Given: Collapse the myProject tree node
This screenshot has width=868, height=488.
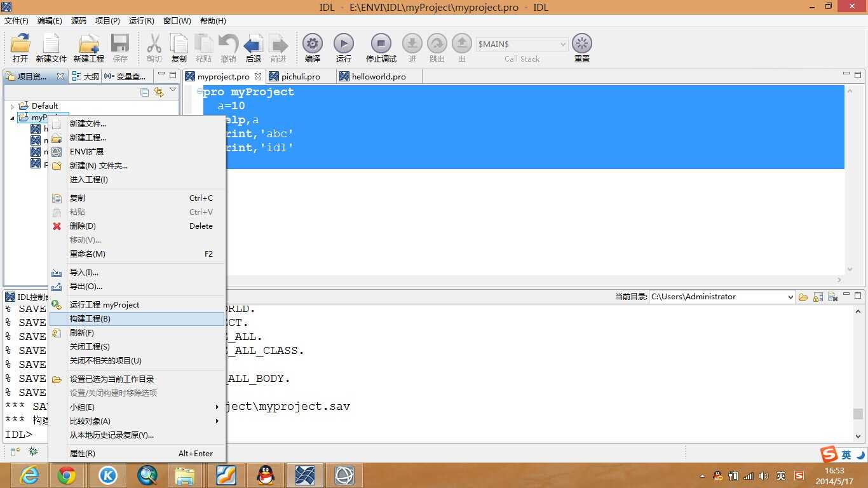Looking at the screenshot, I should (x=12, y=118).
